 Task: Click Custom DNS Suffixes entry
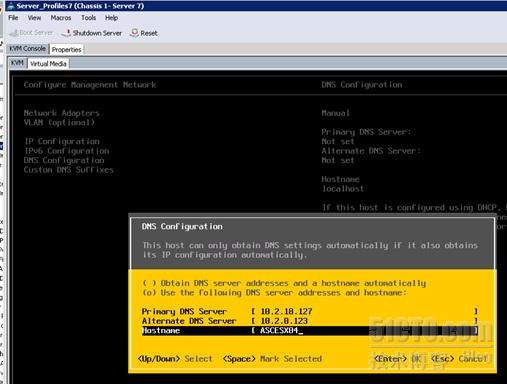point(68,170)
